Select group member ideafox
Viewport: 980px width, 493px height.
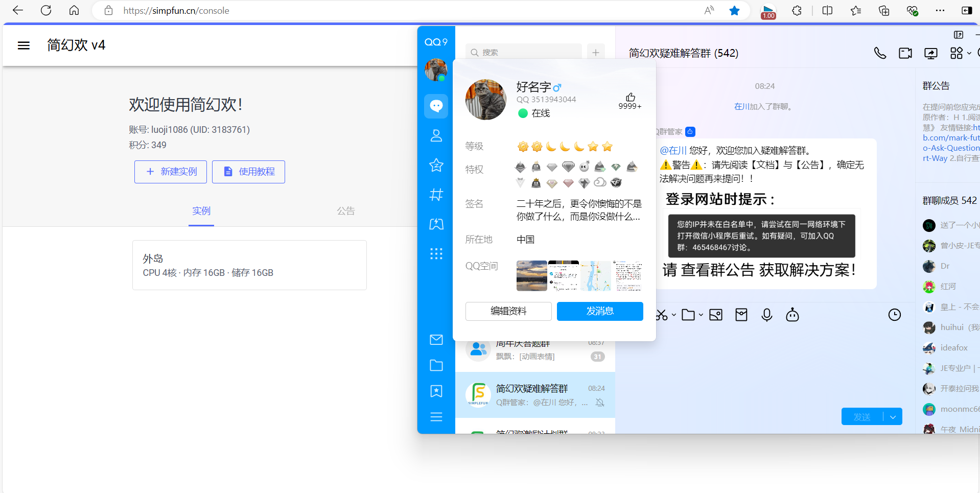[x=954, y=348]
